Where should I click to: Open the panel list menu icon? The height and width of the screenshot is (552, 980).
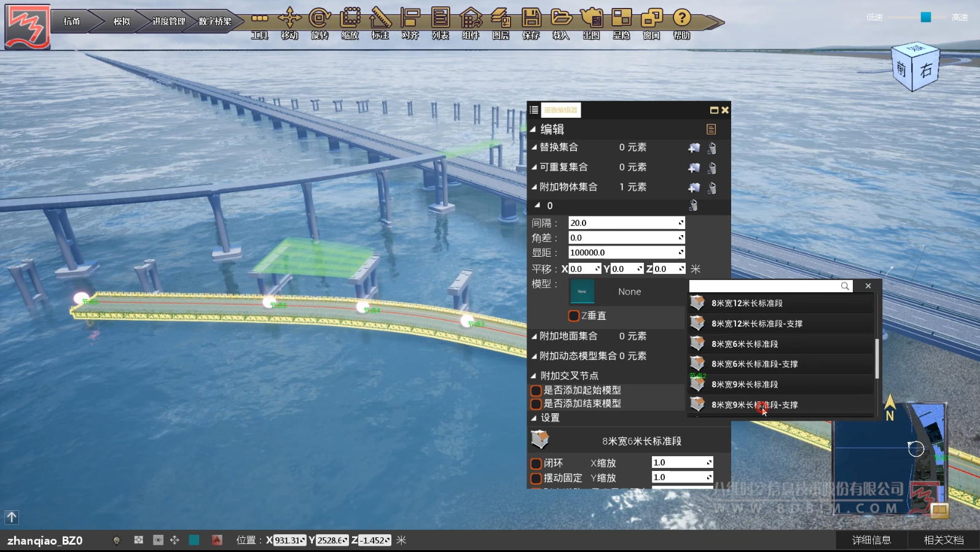pos(534,110)
